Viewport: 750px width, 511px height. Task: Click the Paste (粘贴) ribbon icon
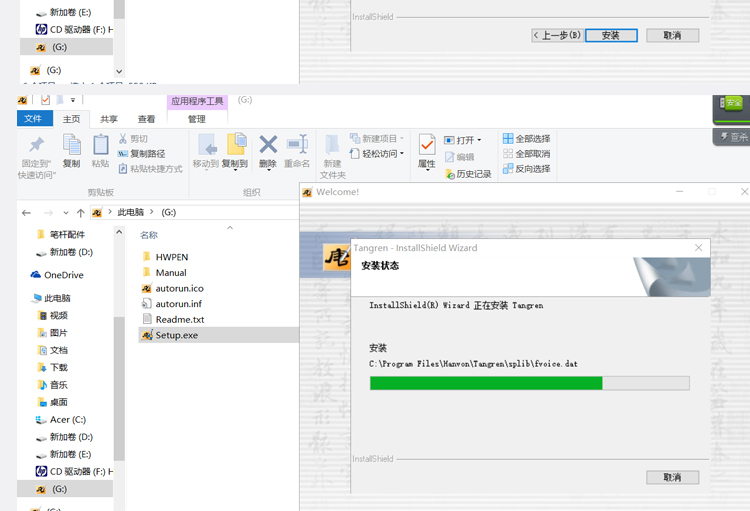pyautogui.click(x=101, y=146)
